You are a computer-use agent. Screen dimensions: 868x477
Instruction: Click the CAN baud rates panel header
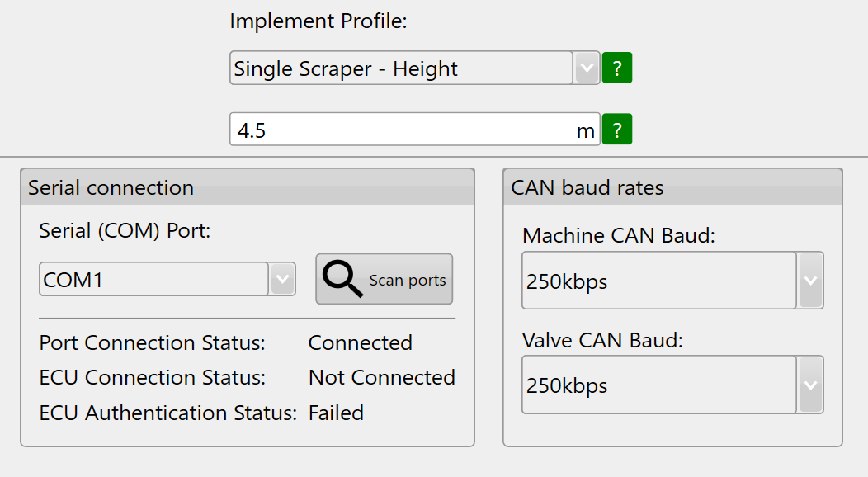click(672, 187)
